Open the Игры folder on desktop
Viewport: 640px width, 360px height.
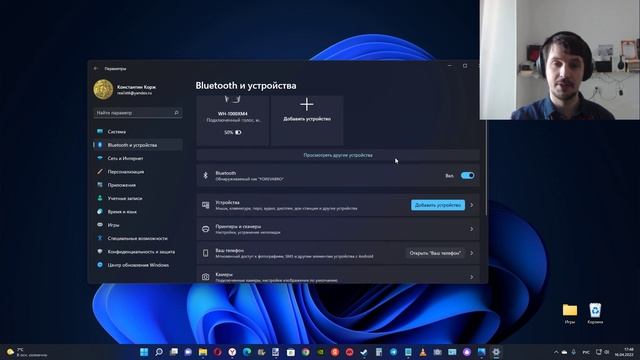point(570,313)
